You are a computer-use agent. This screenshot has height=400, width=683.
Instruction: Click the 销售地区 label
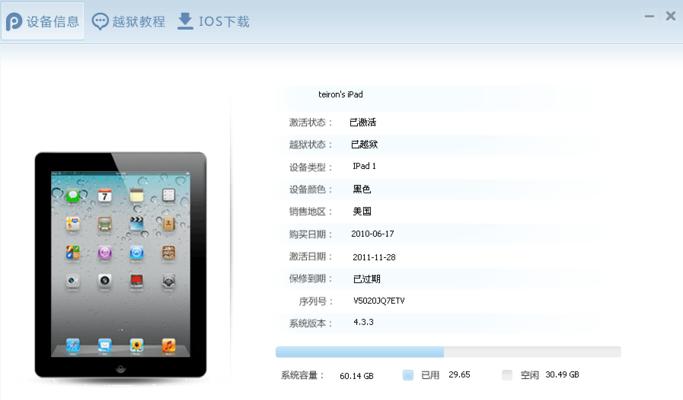311,211
